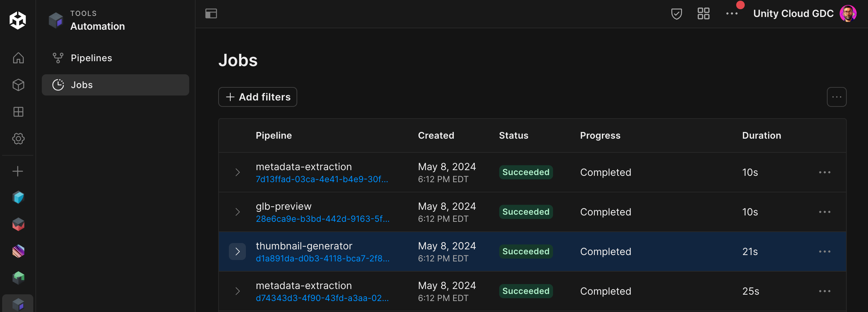This screenshot has height=312, width=868.
Task: Toggle the sidebar panel layout icon
Action: tap(211, 14)
